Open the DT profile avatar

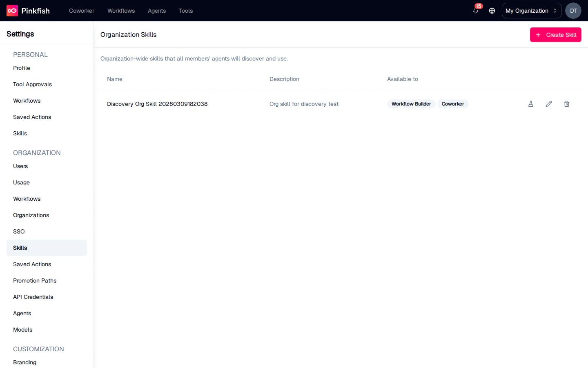[573, 11]
